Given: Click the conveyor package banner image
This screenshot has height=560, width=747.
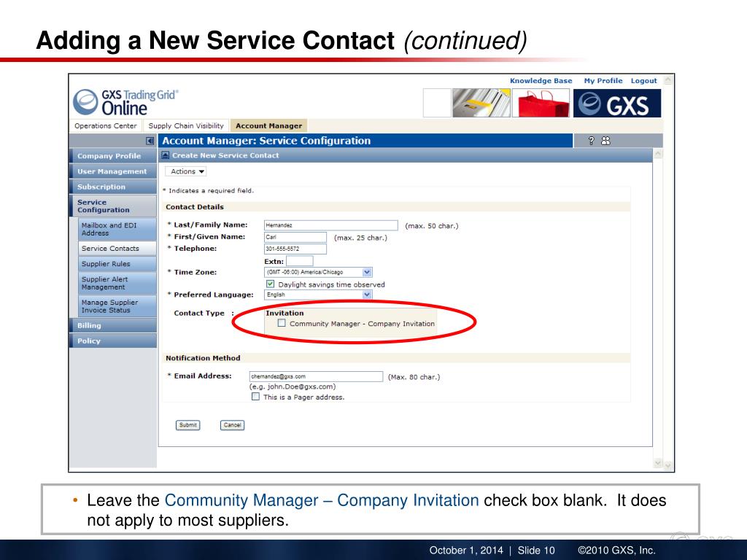Looking at the screenshot, I should point(481,103).
